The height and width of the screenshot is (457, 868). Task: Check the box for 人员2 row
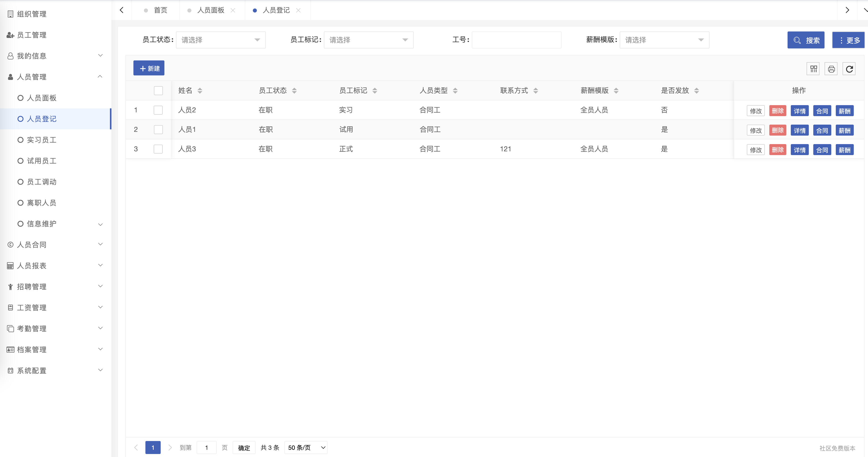(x=158, y=110)
